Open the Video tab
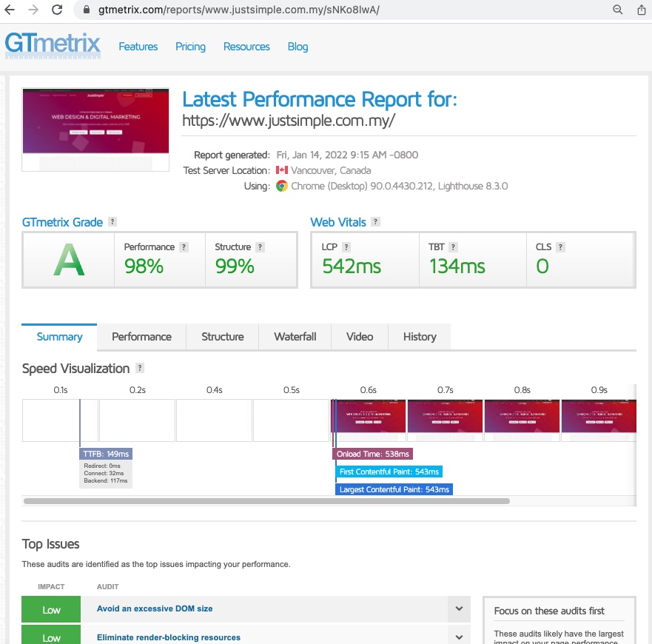 pos(360,337)
